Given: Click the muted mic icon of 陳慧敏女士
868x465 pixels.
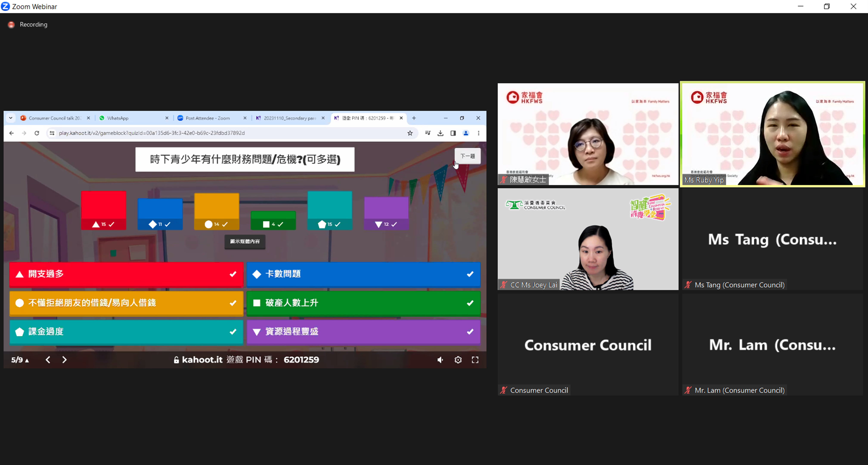Looking at the screenshot, I should coord(503,180).
